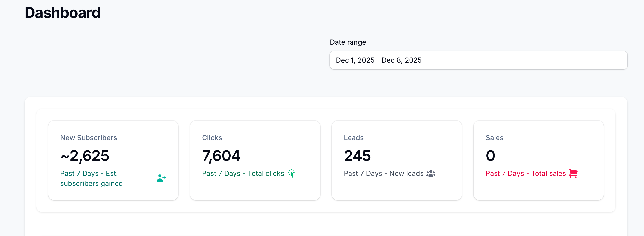This screenshot has height=236, width=644.
Task: Select the Dec 1 - Dec 8 date field
Action: coord(478,60)
